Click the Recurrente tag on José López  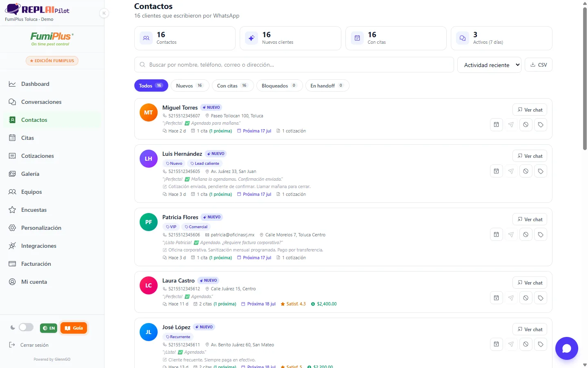(x=178, y=337)
